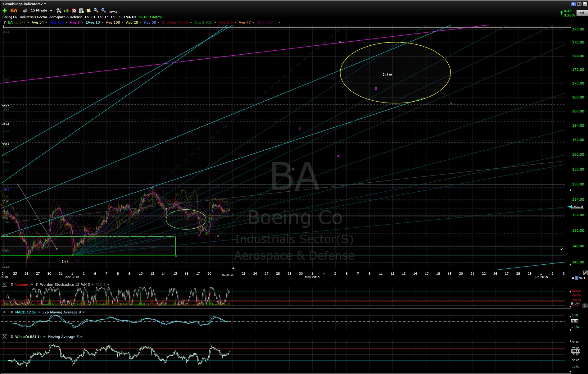Click the green-red bar chart style icon
The width and height of the screenshot is (588, 374).
66,11
